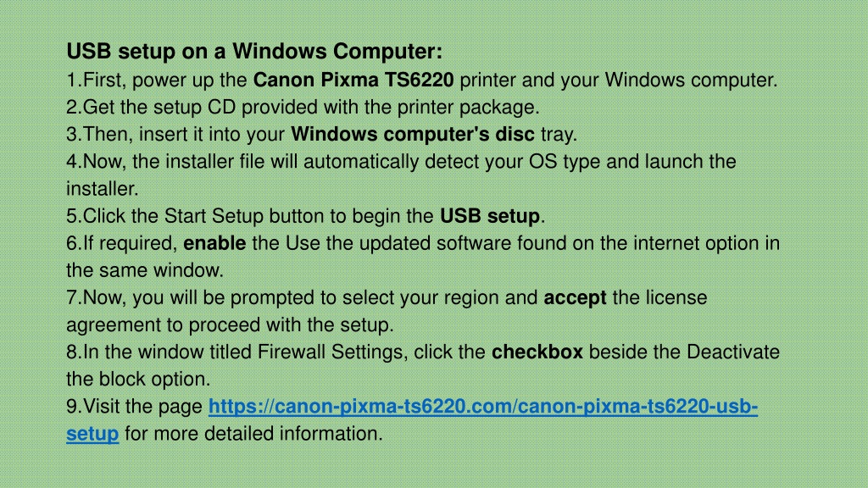Select the bold 'Canon Pixma TS6220' text
This screenshot has height=488, width=868.
coord(353,80)
